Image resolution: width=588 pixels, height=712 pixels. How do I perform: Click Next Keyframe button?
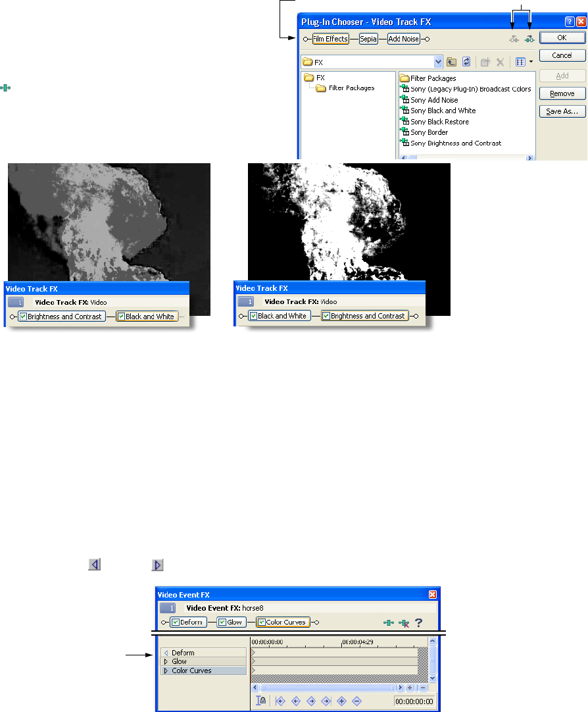pos(311,701)
